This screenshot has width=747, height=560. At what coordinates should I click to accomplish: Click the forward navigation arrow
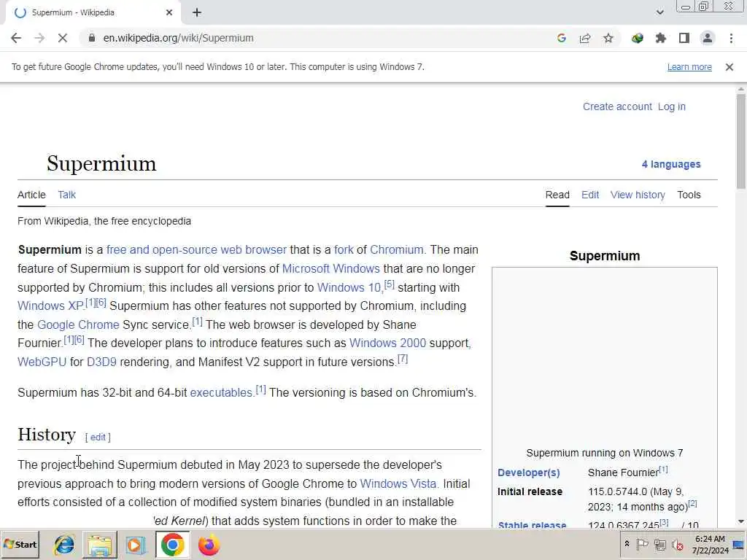[39, 38]
